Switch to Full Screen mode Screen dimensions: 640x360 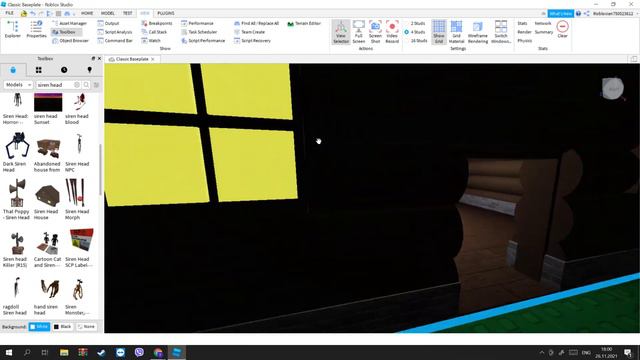[358, 31]
